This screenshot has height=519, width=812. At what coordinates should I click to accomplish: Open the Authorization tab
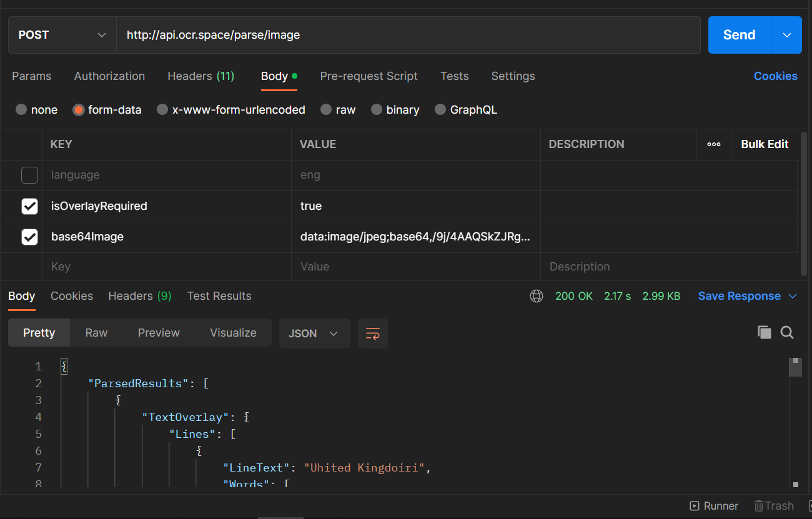pos(109,76)
